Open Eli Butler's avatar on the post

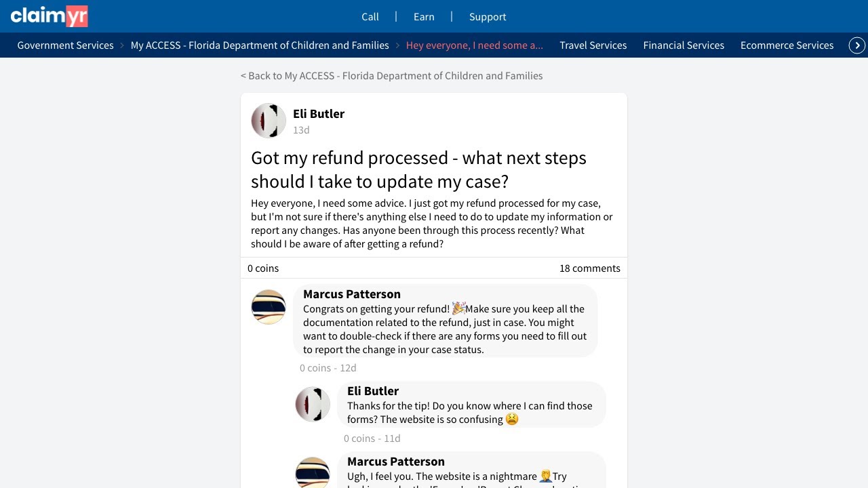click(269, 121)
